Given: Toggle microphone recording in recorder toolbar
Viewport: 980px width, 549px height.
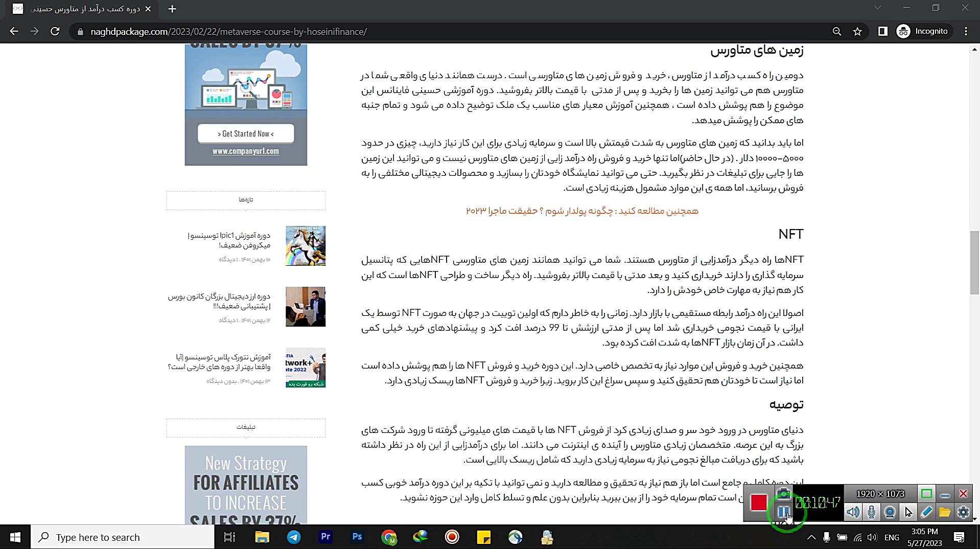Looking at the screenshot, I should [x=872, y=512].
